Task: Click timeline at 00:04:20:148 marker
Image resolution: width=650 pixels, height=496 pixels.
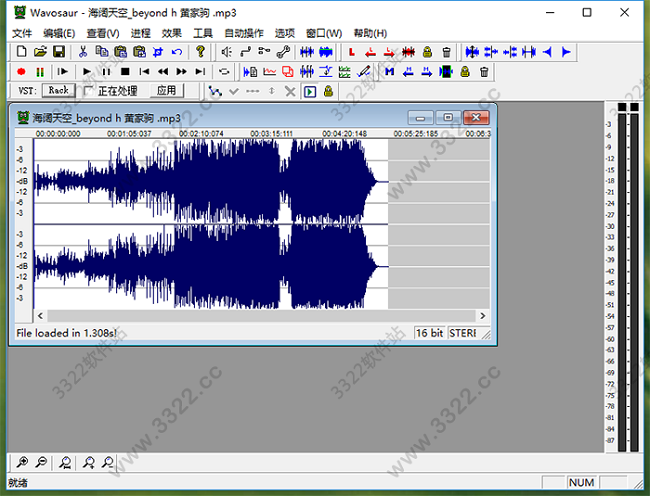Action: click(x=344, y=133)
